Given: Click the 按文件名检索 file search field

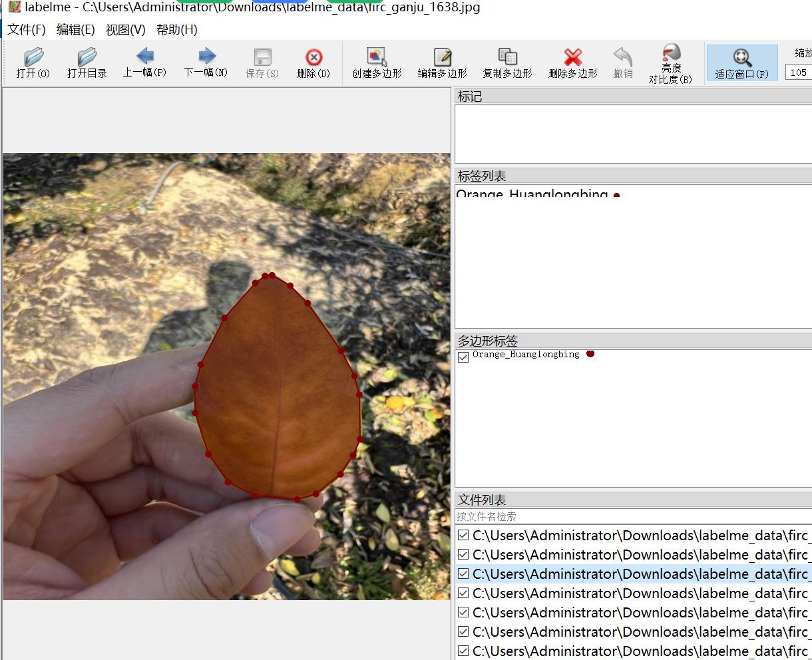Looking at the screenshot, I should (632, 516).
